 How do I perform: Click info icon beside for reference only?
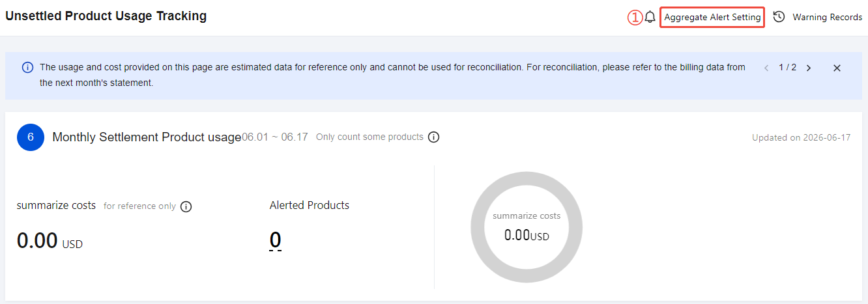[x=186, y=206]
